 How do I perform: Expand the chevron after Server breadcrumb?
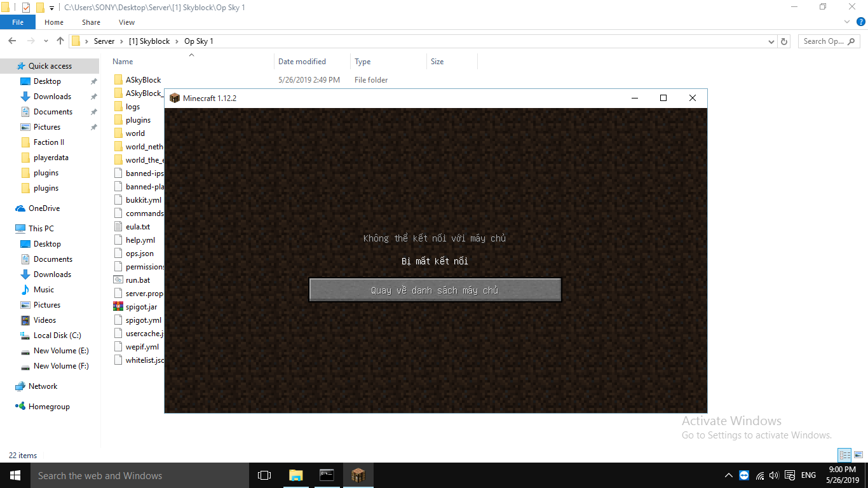coord(122,41)
